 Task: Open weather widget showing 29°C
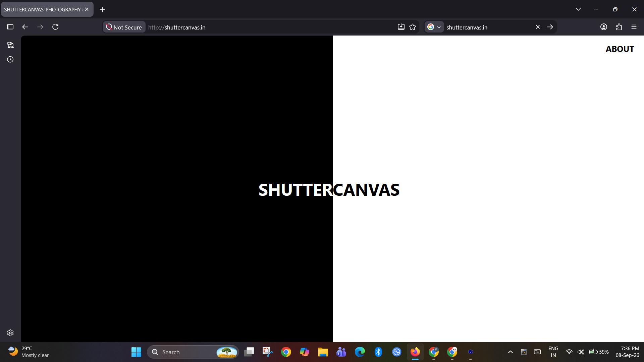click(x=29, y=352)
